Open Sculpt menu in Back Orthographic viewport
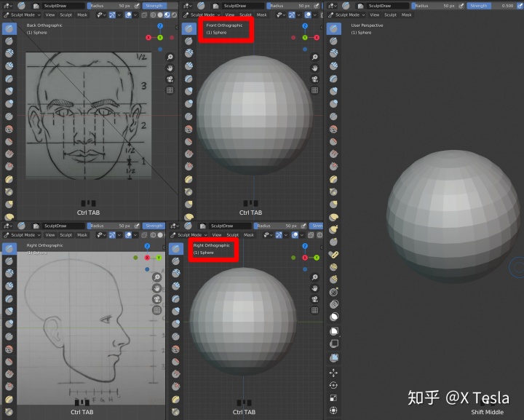This screenshot has height=420, width=524. point(65,15)
